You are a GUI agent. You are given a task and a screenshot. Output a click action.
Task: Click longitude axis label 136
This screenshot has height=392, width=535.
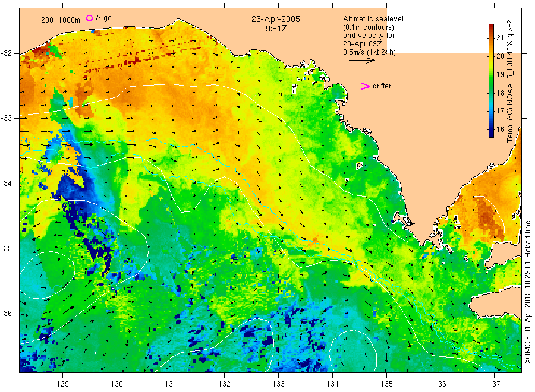[440, 384]
